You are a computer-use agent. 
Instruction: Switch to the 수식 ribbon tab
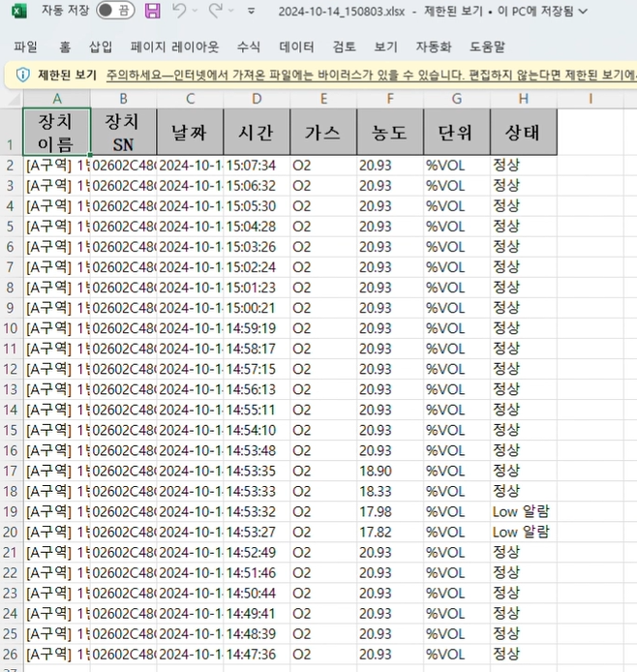click(x=249, y=46)
